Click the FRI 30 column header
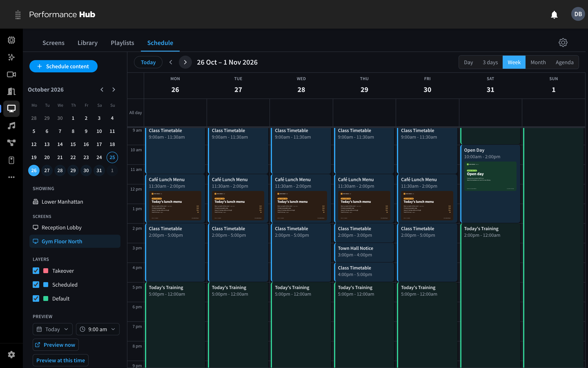The width and height of the screenshot is (588, 368). tap(427, 85)
